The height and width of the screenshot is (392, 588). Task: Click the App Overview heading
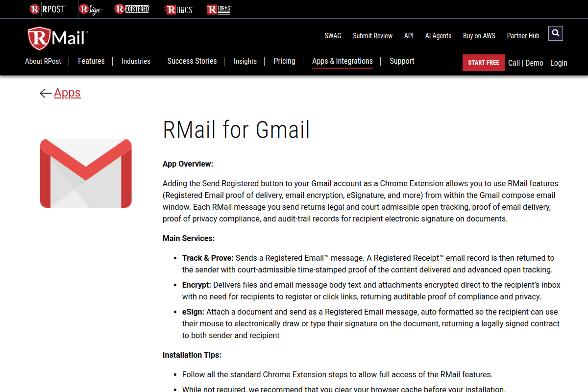[x=188, y=164]
